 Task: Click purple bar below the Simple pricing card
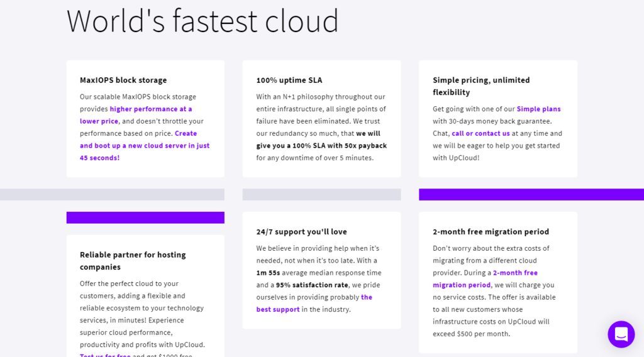(531, 195)
